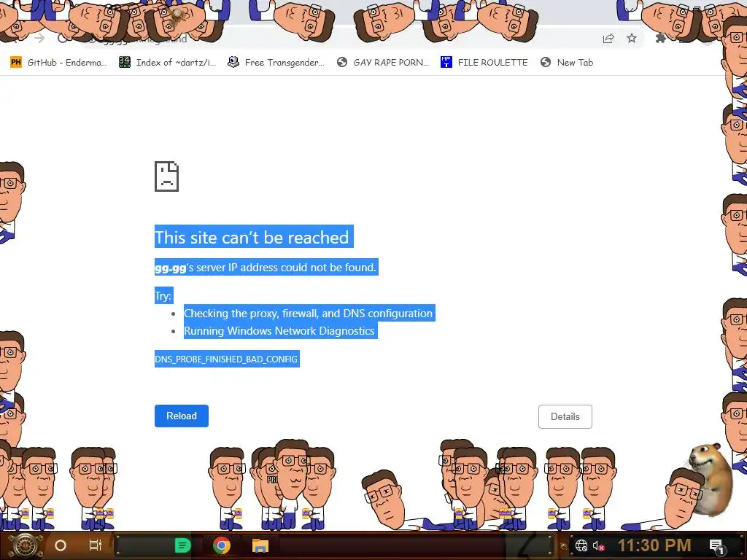The image size is (747, 560).
Task: Open Task View from the taskbar
Action: tap(96, 545)
